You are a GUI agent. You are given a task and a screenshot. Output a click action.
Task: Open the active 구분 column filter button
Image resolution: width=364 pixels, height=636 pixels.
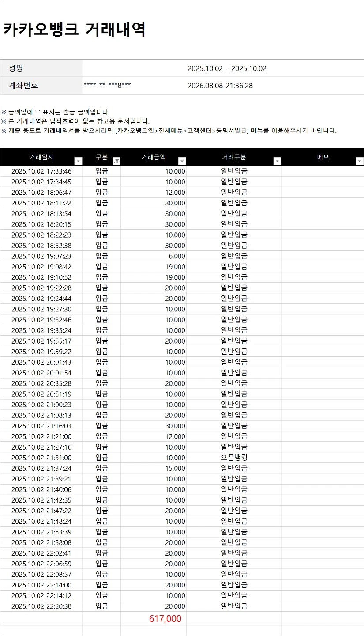point(116,161)
